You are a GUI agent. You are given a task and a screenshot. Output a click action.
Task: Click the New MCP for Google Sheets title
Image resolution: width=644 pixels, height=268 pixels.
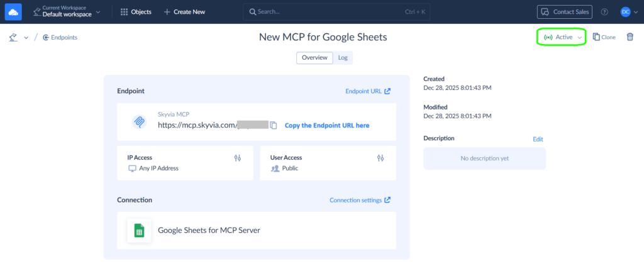[323, 37]
